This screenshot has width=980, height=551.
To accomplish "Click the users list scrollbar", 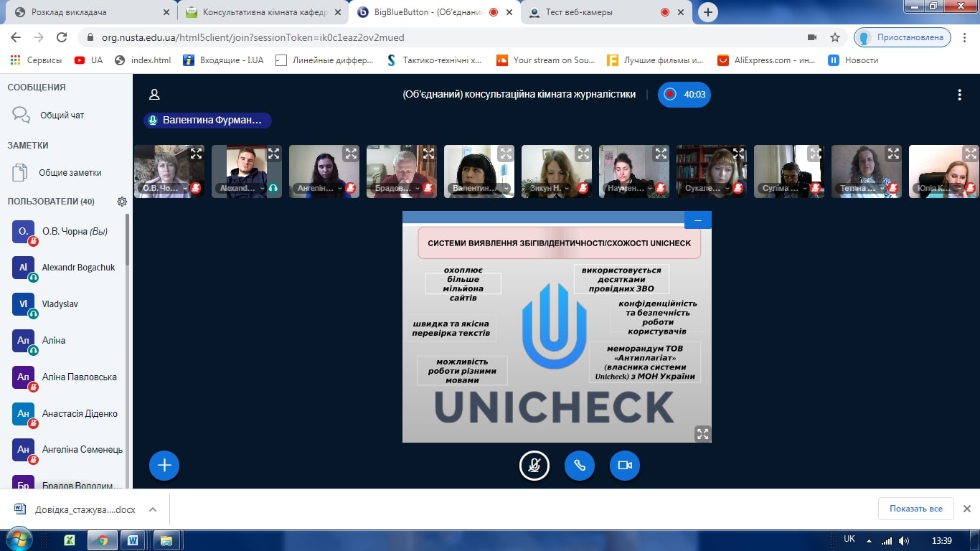I will 128,240.
